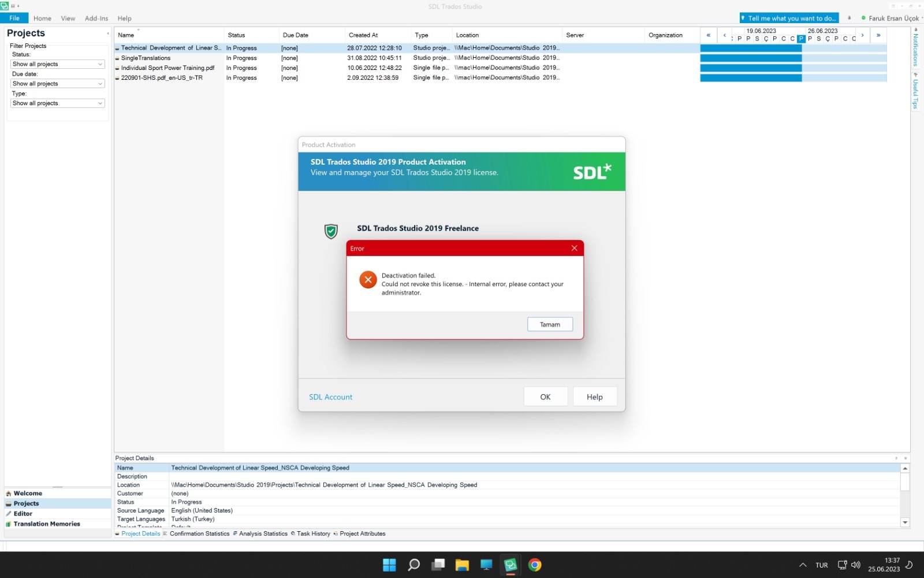This screenshot has width=924, height=578.
Task: Open the Notifications side panel tab
Action: [915, 47]
